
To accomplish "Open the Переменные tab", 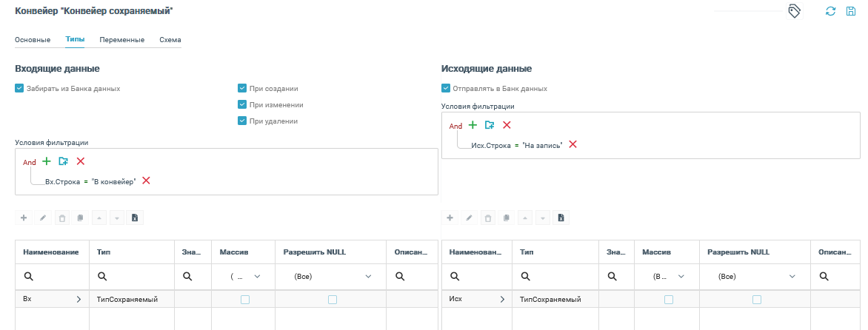I will (x=121, y=40).
